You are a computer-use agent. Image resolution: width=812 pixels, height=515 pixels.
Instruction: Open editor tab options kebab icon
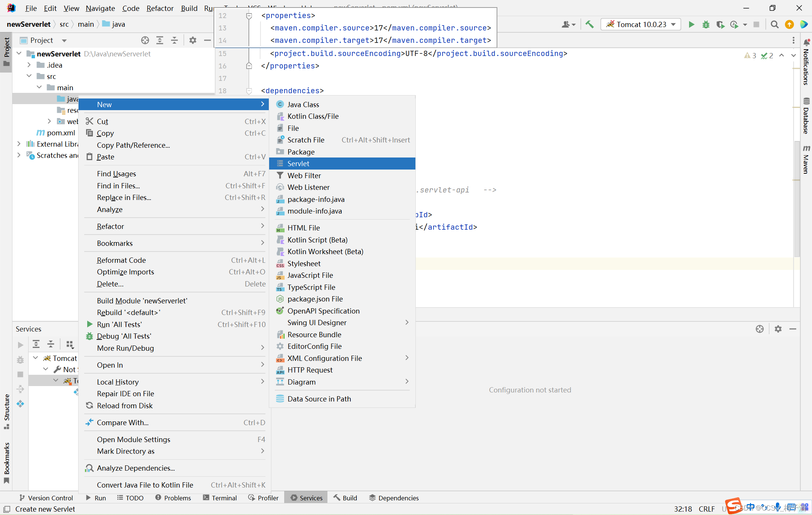(x=794, y=40)
